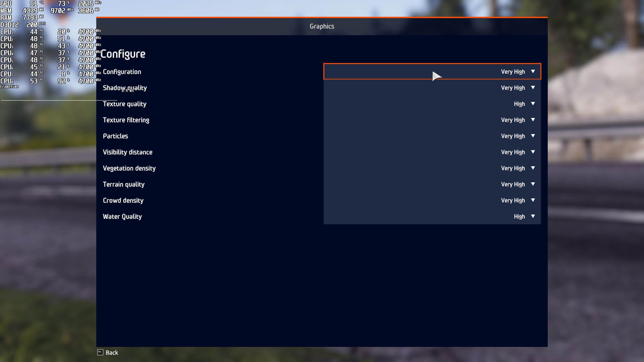Click the Texture filtering arrow icon
This screenshot has width=644, height=362.
(x=533, y=120)
